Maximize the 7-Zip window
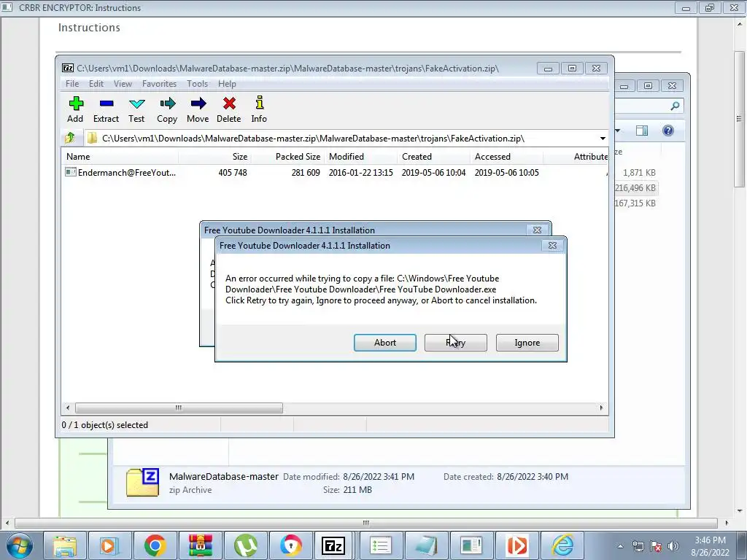Screen dimensions: 747x560 572,69
